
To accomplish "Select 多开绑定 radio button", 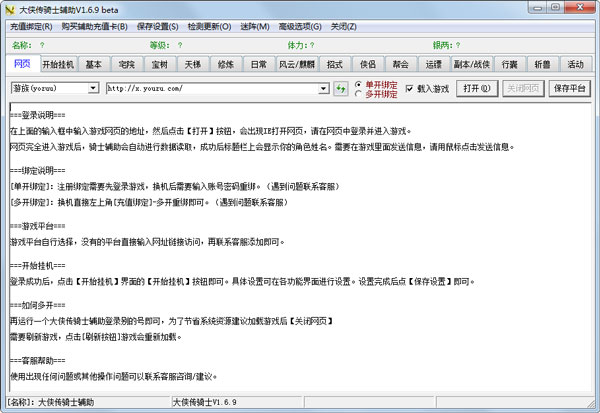I will coord(358,93).
